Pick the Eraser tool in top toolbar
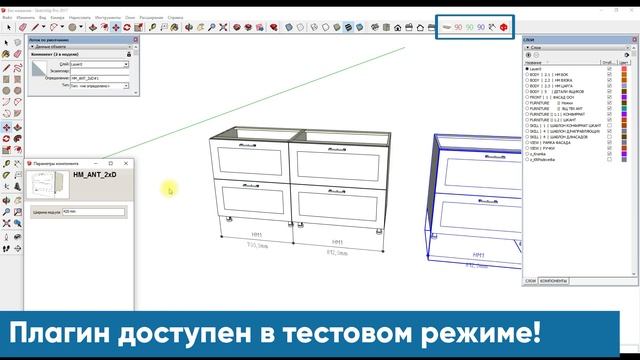 pyautogui.click(x=22, y=27)
